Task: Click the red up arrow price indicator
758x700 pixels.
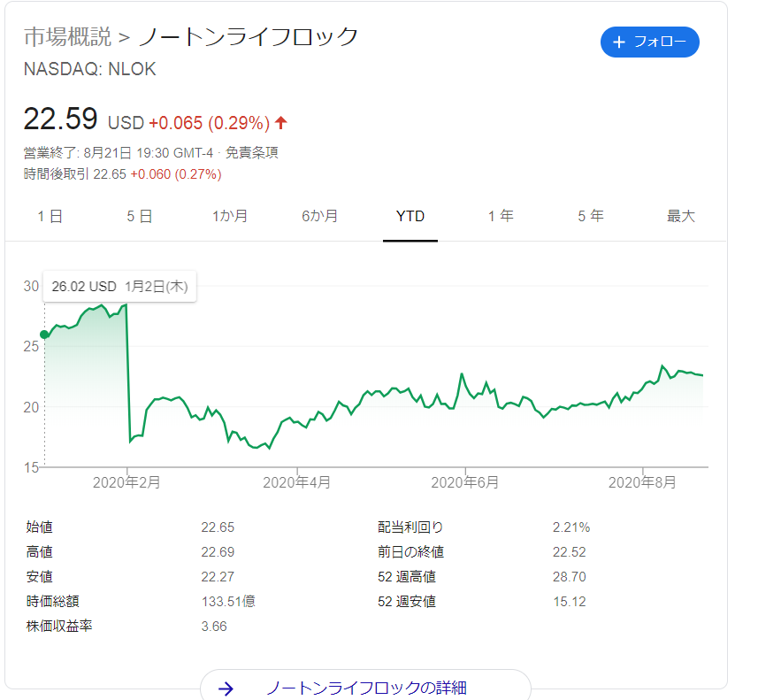Action: (x=281, y=122)
